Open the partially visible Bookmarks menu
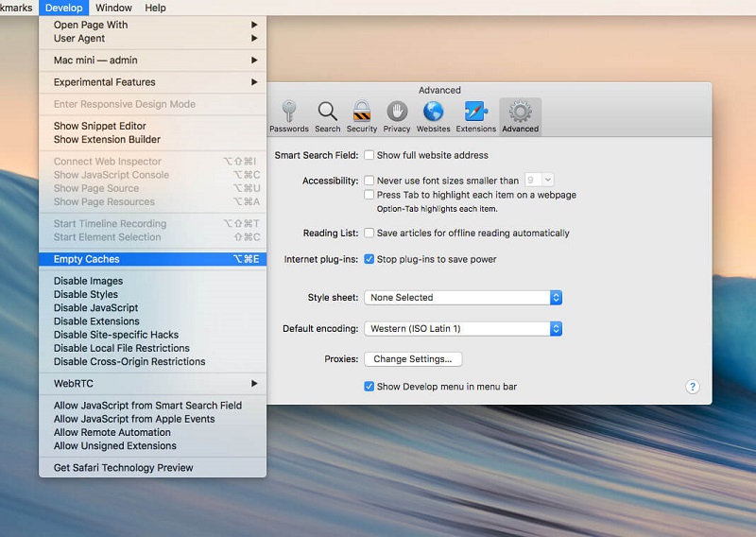 [16, 8]
